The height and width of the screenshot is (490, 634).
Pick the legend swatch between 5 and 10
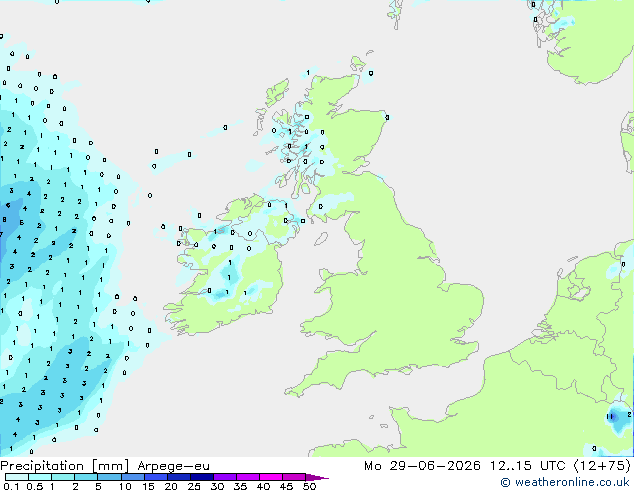point(109,477)
